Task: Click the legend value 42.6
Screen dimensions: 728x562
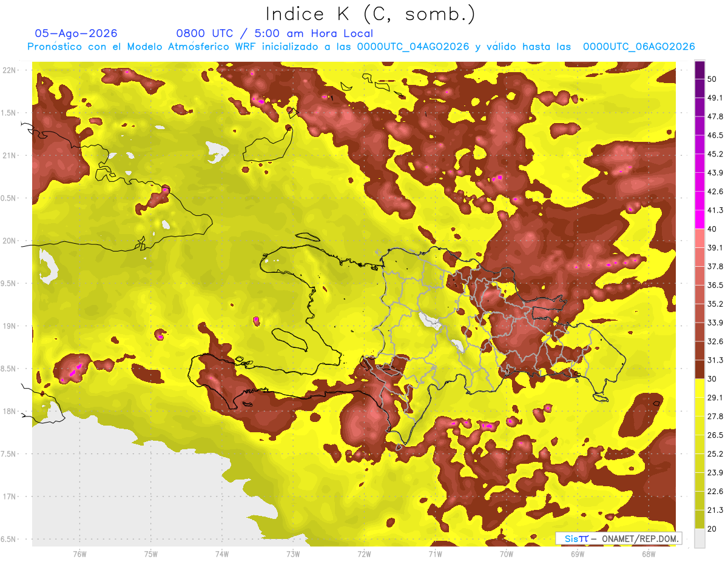Action: pos(715,192)
